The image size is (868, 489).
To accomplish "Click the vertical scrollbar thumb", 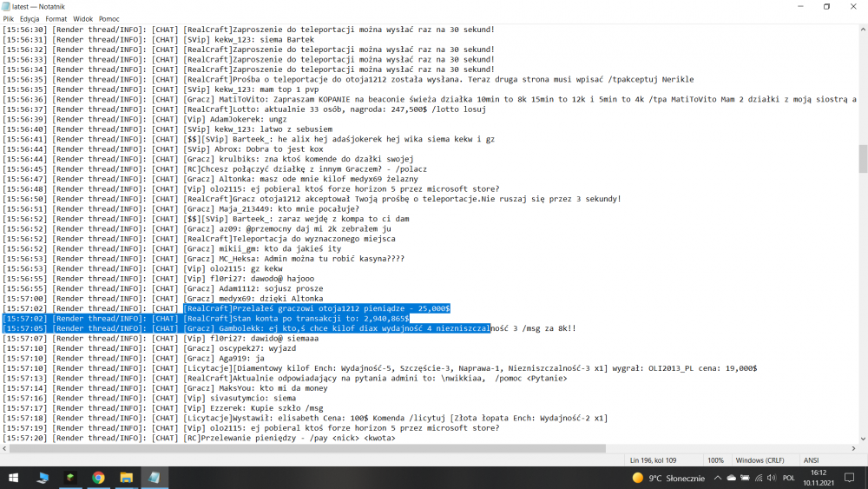I will coord(862,158).
